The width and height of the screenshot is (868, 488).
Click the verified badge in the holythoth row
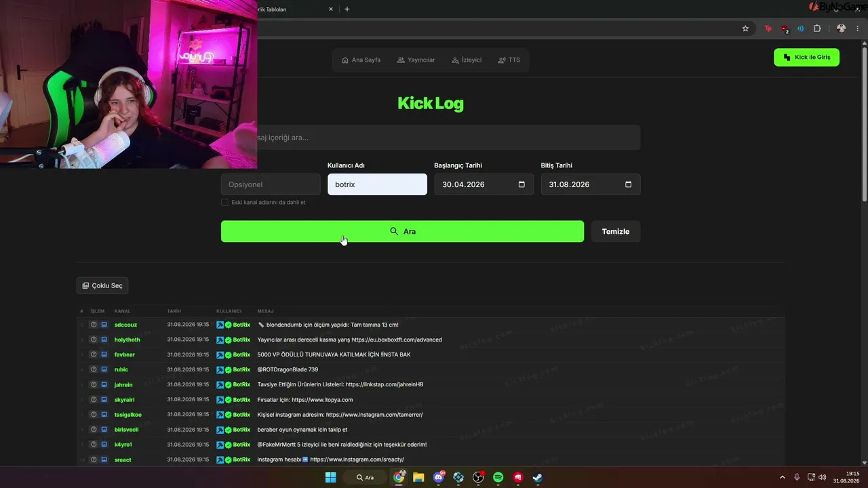[x=229, y=340]
